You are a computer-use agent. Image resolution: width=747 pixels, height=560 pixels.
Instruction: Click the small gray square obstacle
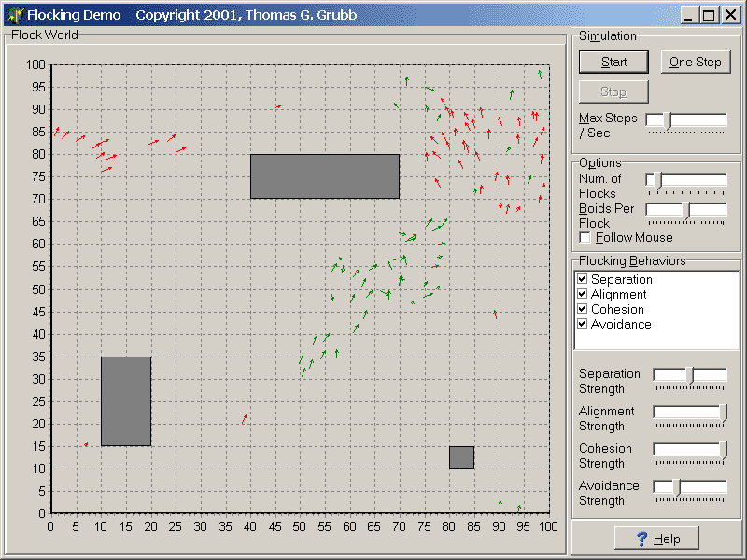click(x=461, y=457)
